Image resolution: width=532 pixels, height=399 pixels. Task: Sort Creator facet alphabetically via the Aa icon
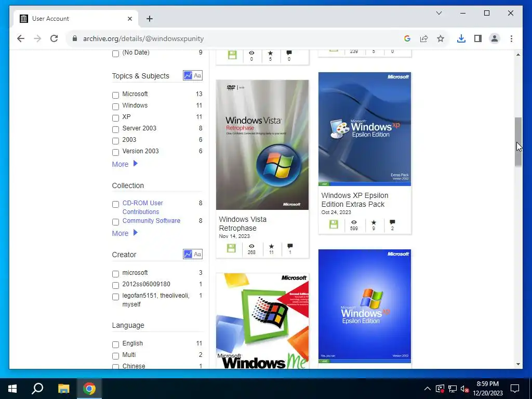197,254
